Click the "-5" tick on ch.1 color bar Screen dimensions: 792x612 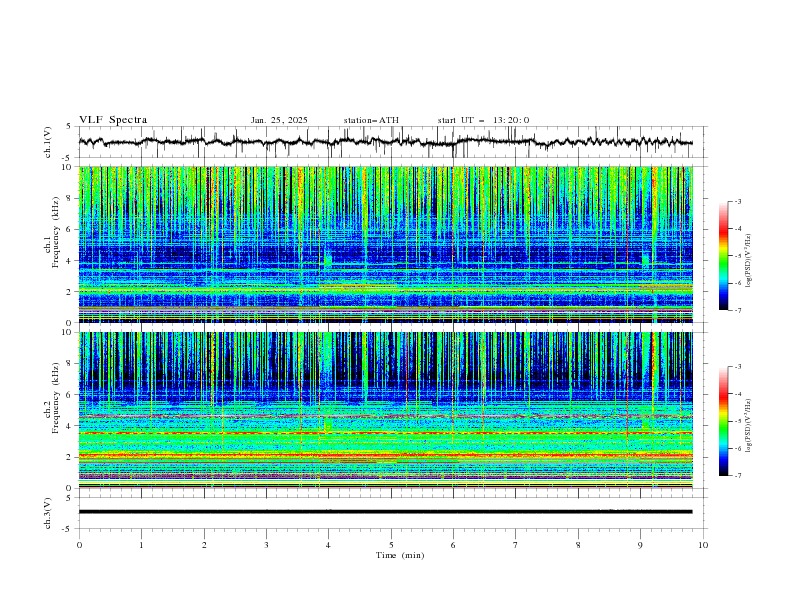pos(738,256)
